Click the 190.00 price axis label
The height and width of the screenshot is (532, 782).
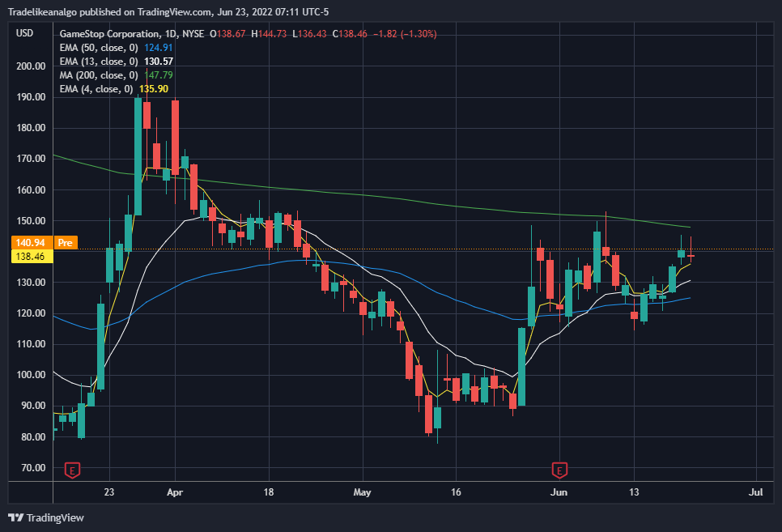pos(31,97)
